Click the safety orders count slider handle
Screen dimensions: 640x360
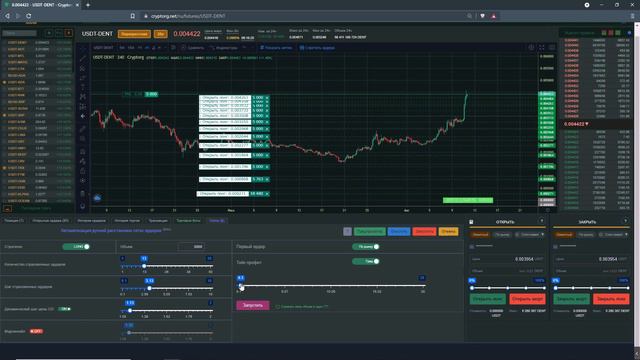click(x=144, y=266)
